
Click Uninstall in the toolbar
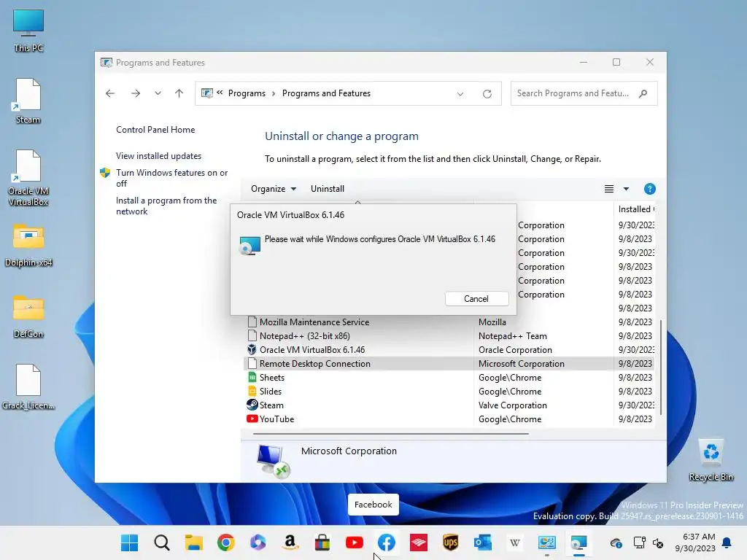(328, 189)
